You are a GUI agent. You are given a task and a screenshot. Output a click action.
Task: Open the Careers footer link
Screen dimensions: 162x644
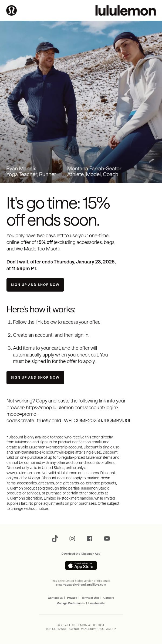click(109, 598)
